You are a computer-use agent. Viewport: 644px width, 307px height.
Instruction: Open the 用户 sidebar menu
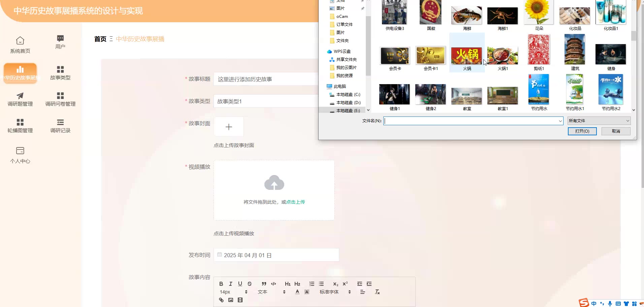pyautogui.click(x=60, y=42)
